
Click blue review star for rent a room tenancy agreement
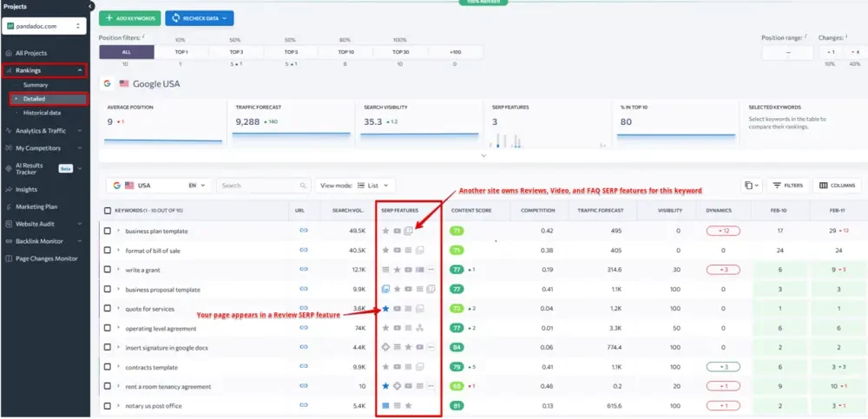pos(386,386)
